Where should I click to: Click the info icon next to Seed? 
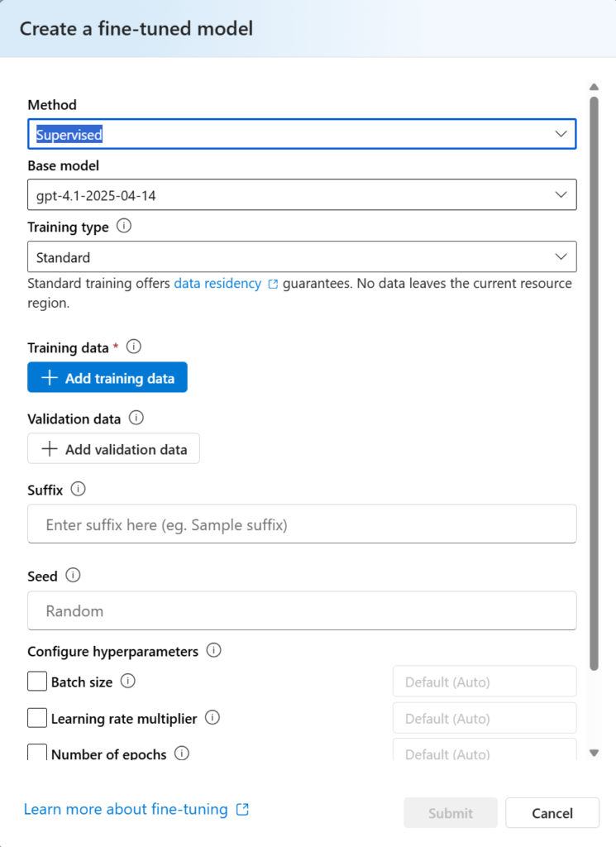[73, 576]
